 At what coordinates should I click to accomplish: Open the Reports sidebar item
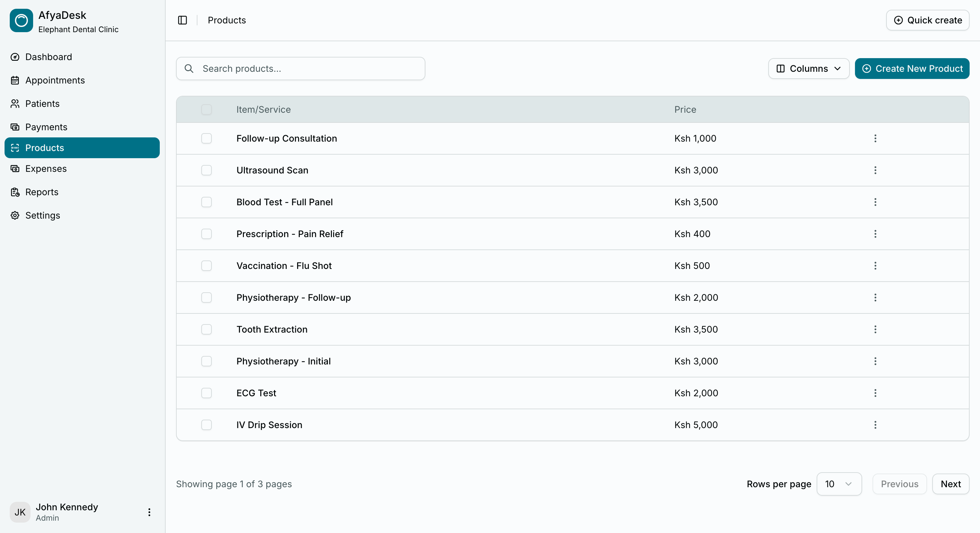click(x=42, y=192)
